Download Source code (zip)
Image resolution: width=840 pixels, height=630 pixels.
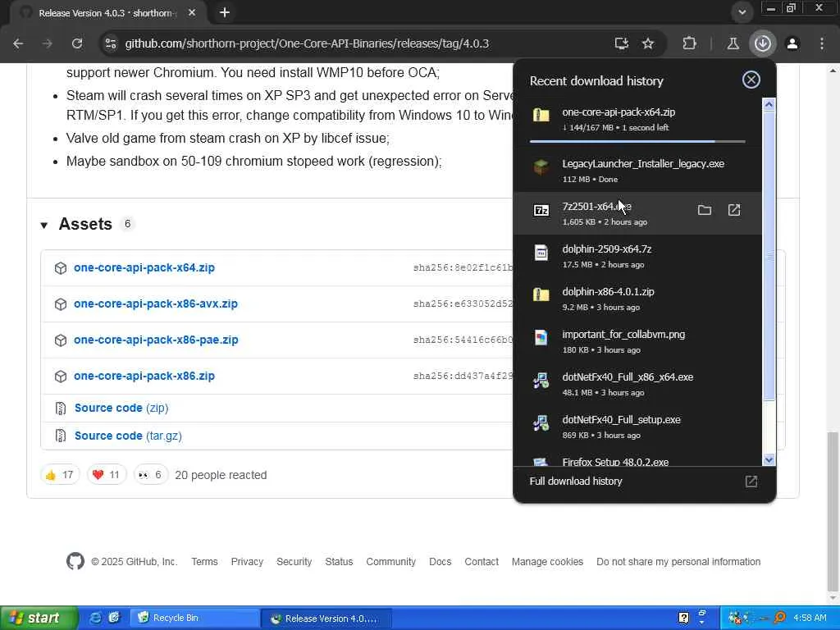tap(121, 409)
